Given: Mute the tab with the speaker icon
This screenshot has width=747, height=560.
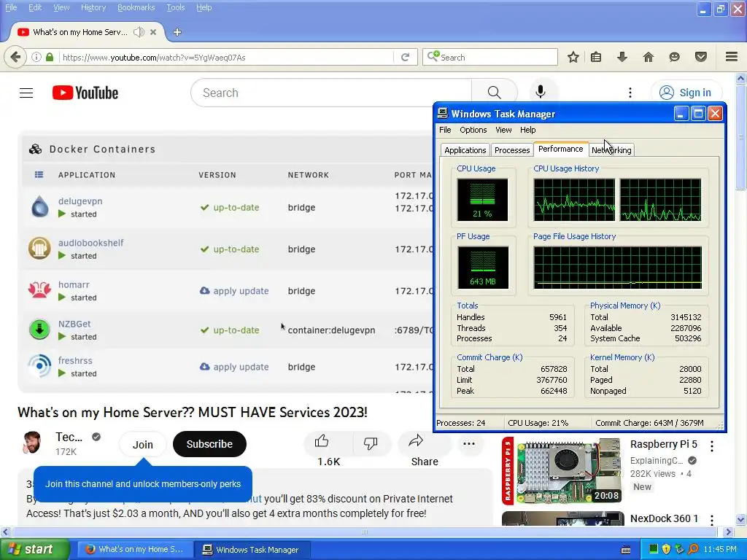Looking at the screenshot, I should [139, 32].
